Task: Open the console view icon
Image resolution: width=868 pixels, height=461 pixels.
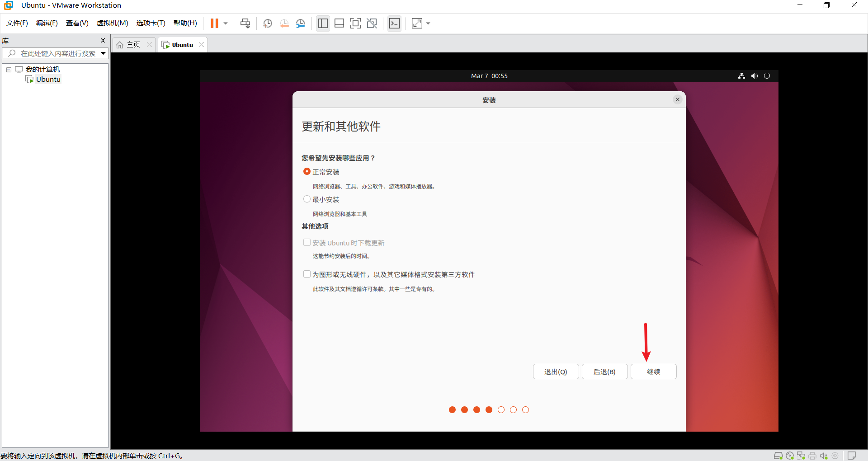Action: click(394, 24)
